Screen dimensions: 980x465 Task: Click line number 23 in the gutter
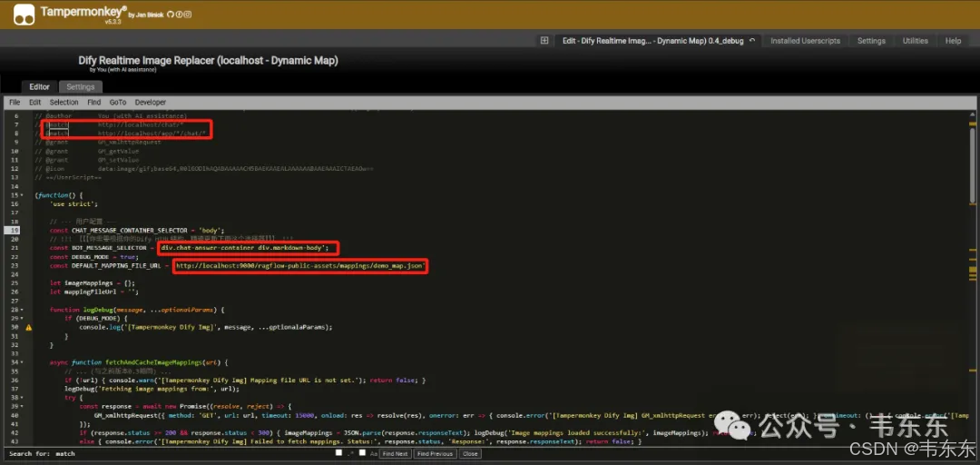(15, 265)
